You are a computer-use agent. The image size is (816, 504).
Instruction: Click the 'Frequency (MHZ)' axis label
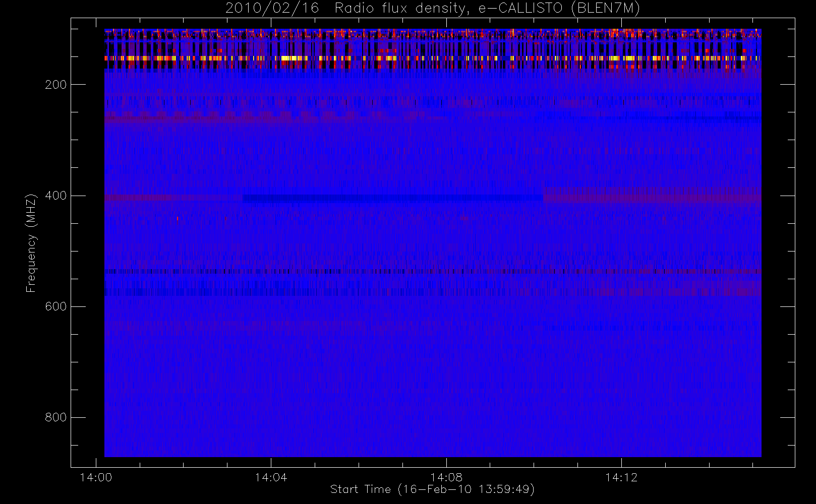pos(31,243)
